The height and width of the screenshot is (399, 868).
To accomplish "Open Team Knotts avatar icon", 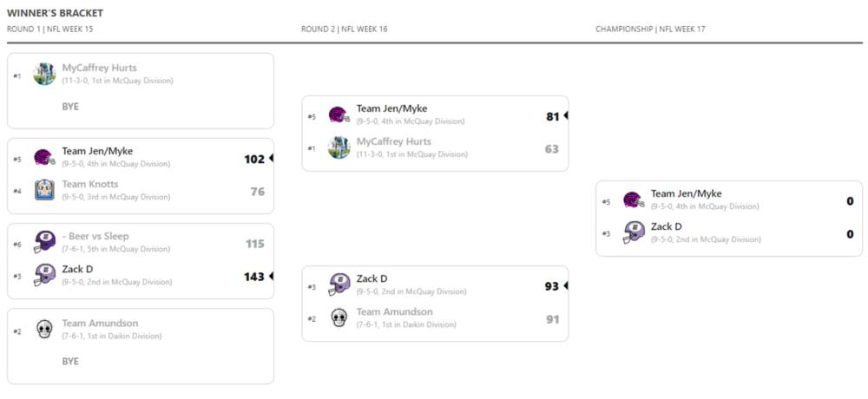I will (x=44, y=190).
